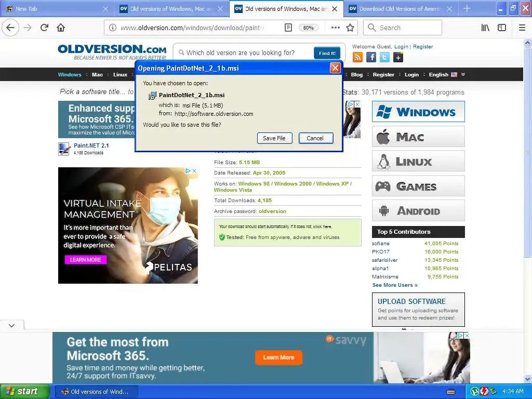
Task: Click the URL address bar
Action: tap(192, 28)
